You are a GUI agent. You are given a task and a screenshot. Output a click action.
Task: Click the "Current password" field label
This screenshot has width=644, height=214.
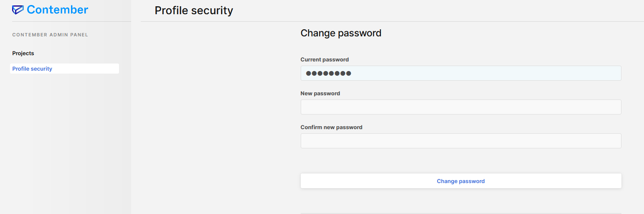[x=325, y=59]
